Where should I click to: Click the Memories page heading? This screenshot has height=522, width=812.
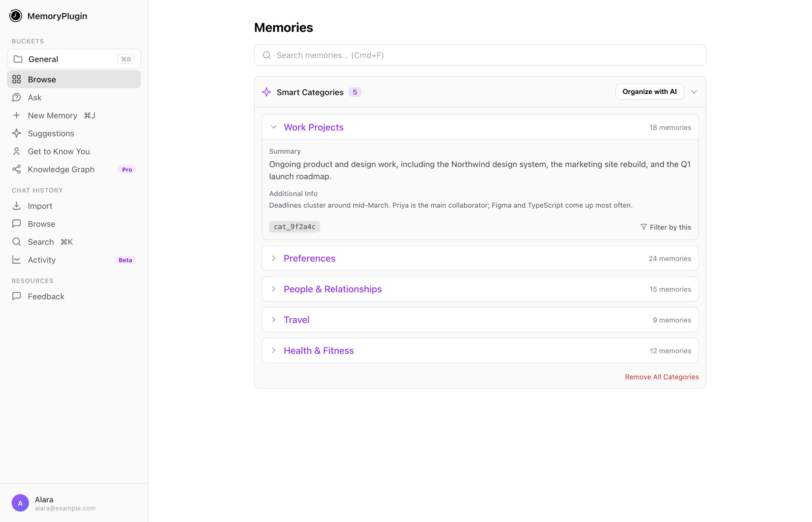tap(283, 28)
